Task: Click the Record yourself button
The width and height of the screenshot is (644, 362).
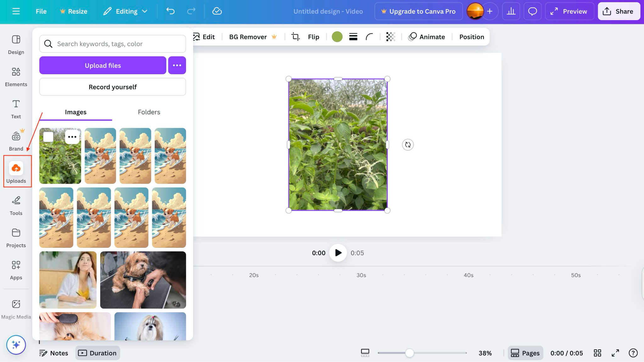Action: (x=113, y=87)
